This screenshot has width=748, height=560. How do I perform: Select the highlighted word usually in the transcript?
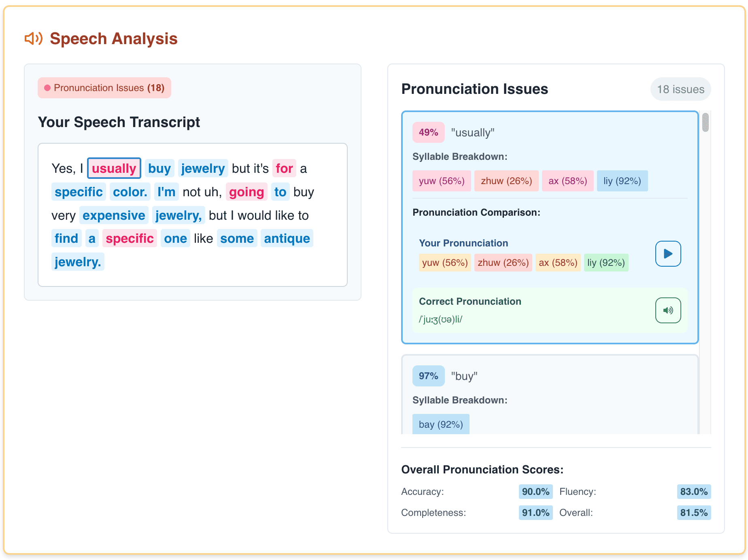pos(114,168)
